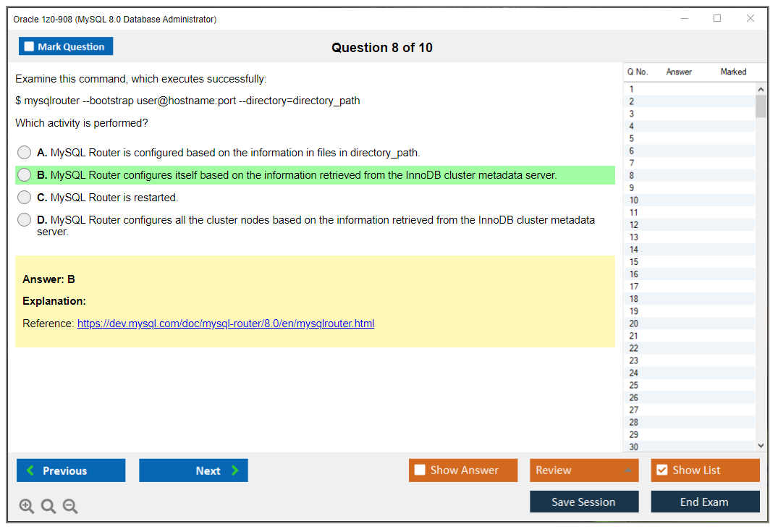Select the Zoom In magnifier icon
This screenshot has height=532, width=778.
pyautogui.click(x=26, y=506)
